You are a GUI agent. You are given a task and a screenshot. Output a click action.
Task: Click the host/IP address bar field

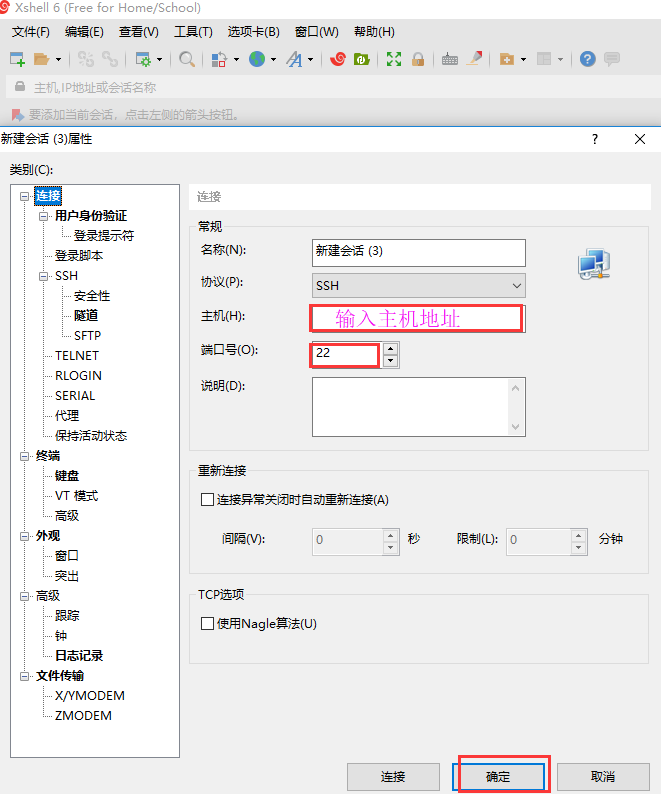click(334, 87)
